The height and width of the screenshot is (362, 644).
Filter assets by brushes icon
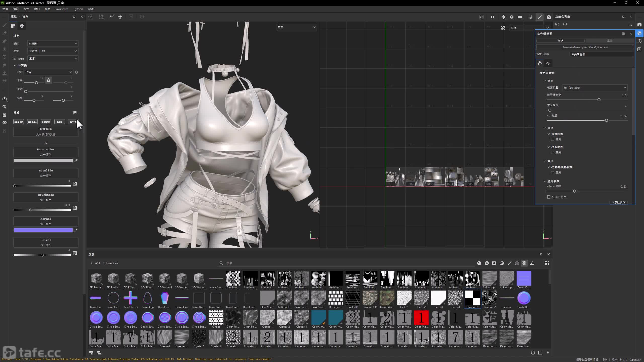[x=509, y=263]
